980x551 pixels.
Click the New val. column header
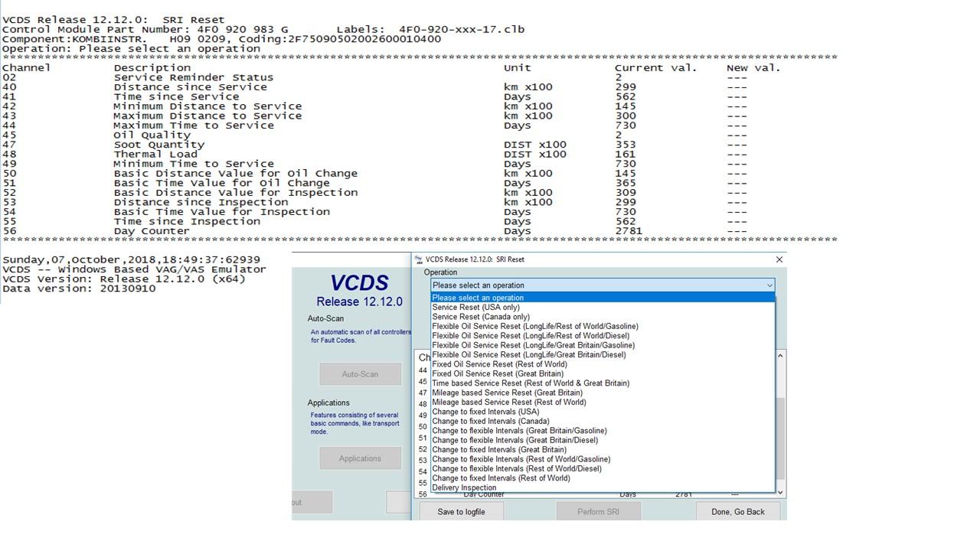pyautogui.click(x=753, y=68)
